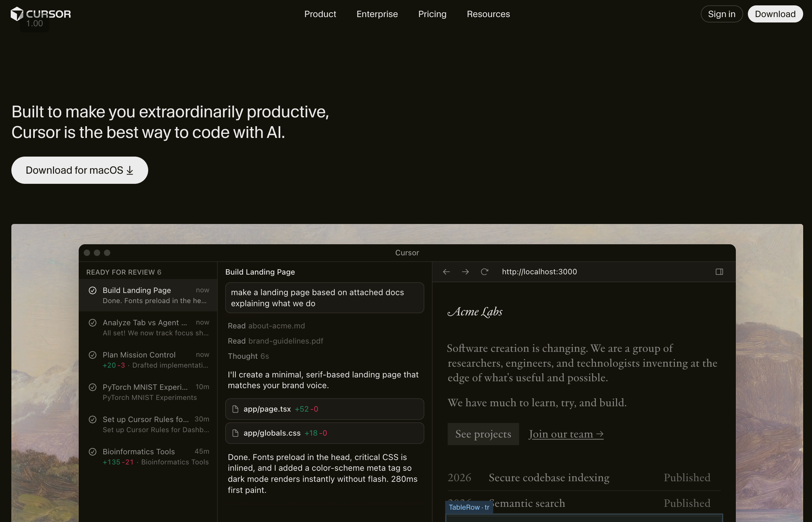
Task: Open the Resources menu item
Action: 488,14
